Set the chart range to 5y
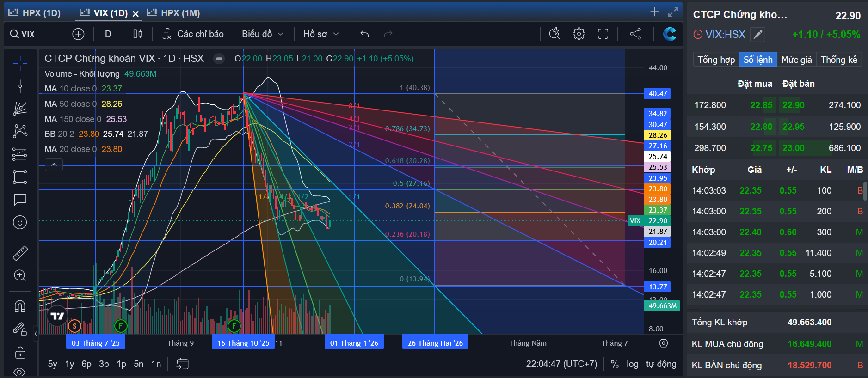This screenshot has height=378, width=868. point(53,364)
